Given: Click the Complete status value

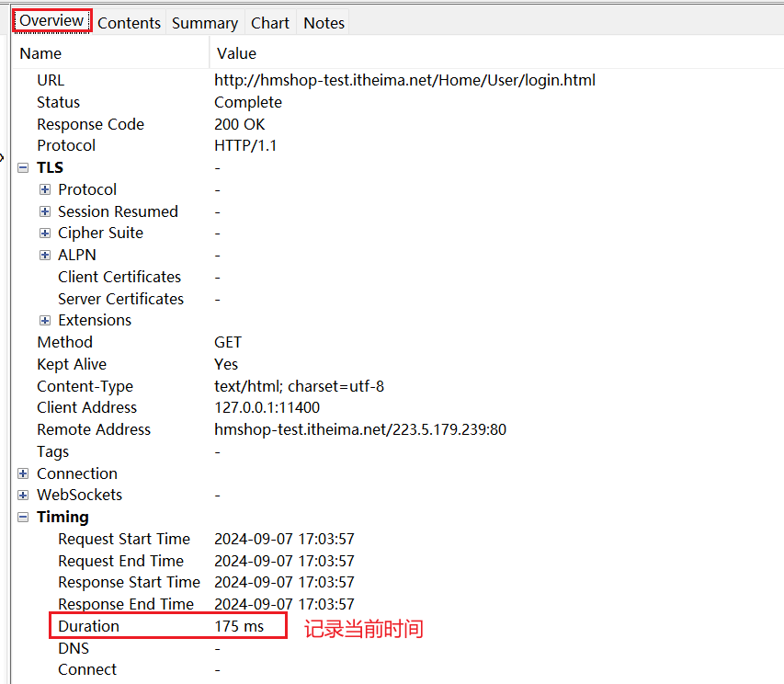Looking at the screenshot, I should 248,102.
